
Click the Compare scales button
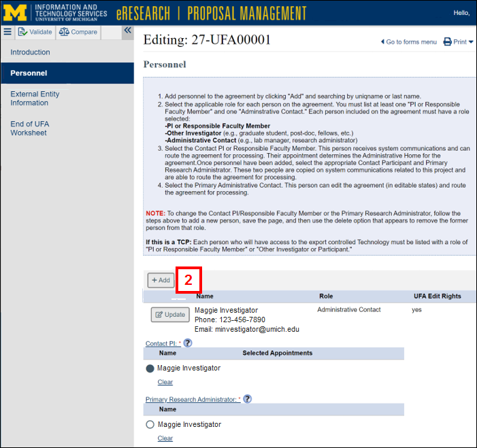tap(78, 32)
